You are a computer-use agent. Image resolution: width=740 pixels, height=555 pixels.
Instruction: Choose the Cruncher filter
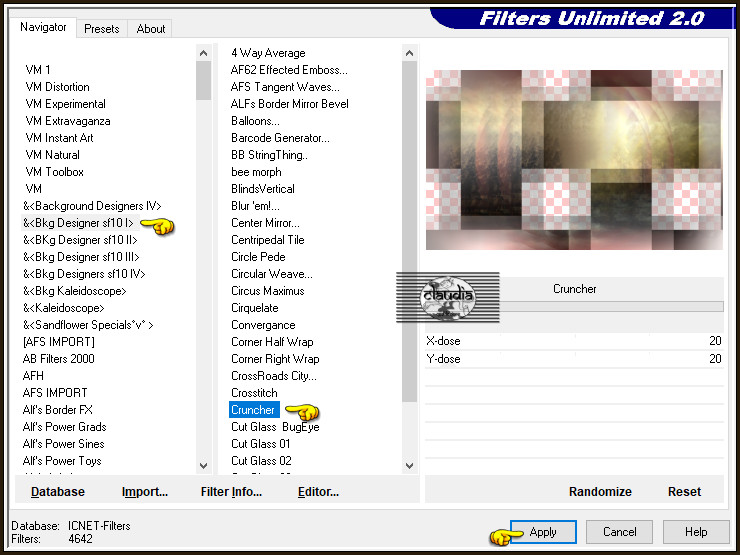254,410
